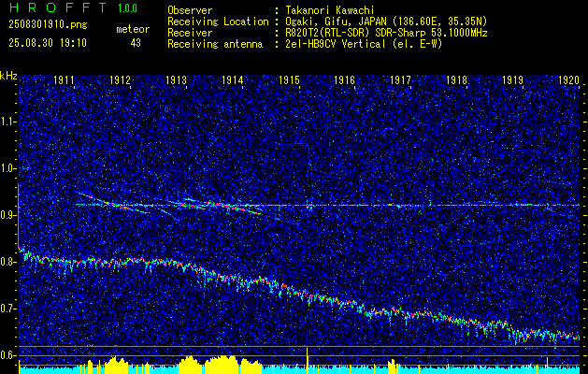Click the 0.9 frequency axis label
588x374 pixels.
coord(8,215)
